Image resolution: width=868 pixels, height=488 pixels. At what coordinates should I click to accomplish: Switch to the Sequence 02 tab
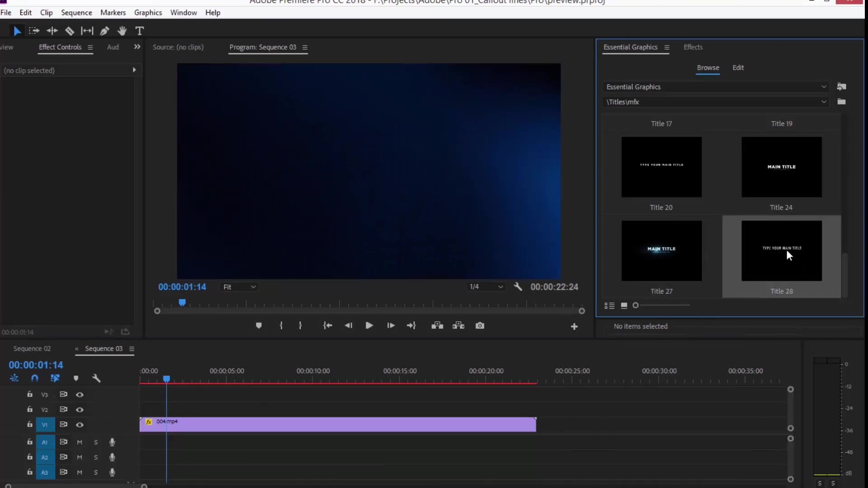[32, 348]
